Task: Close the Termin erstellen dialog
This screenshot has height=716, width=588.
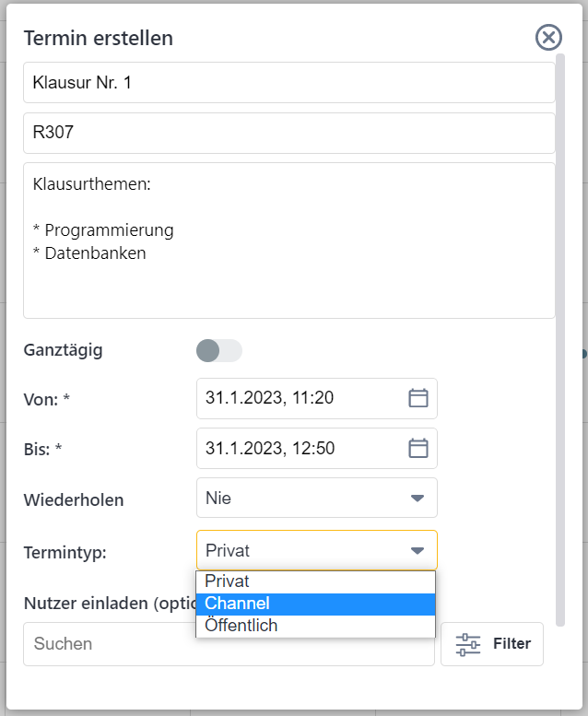Action: pos(548,37)
